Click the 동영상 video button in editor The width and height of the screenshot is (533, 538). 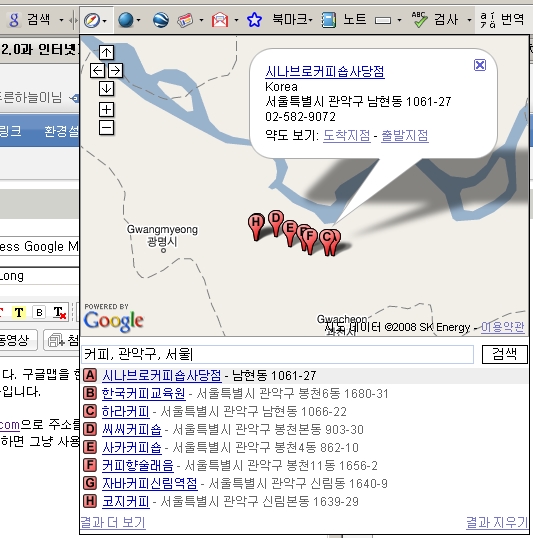coord(18,340)
